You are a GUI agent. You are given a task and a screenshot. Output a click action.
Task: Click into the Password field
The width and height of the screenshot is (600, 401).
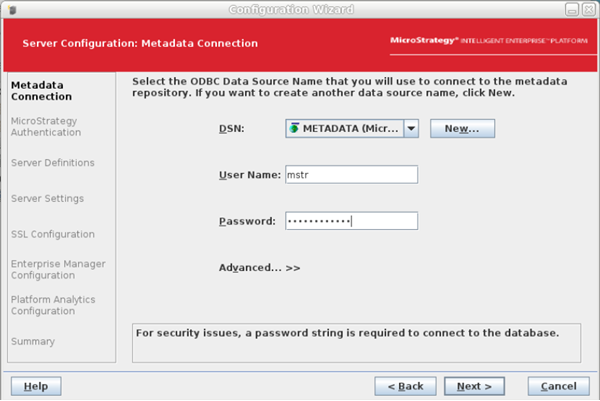tap(351, 221)
